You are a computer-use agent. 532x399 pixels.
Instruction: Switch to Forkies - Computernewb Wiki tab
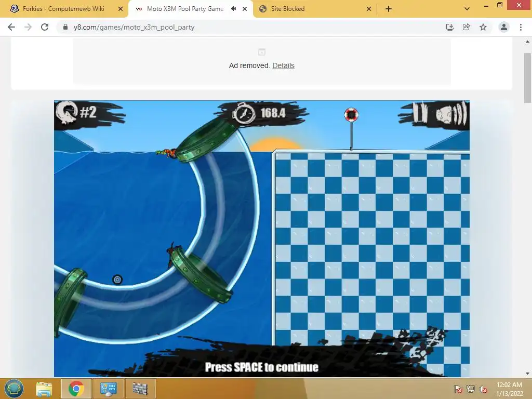[63, 9]
